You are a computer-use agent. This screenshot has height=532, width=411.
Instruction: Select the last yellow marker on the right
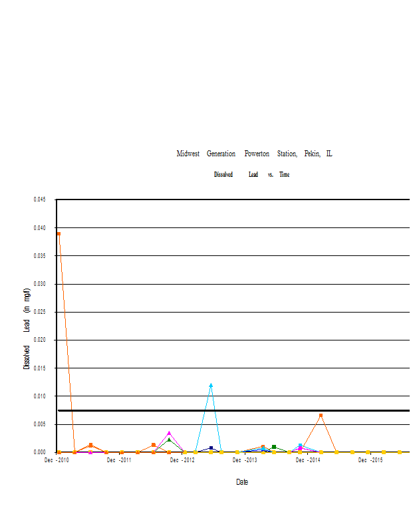click(x=399, y=452)
